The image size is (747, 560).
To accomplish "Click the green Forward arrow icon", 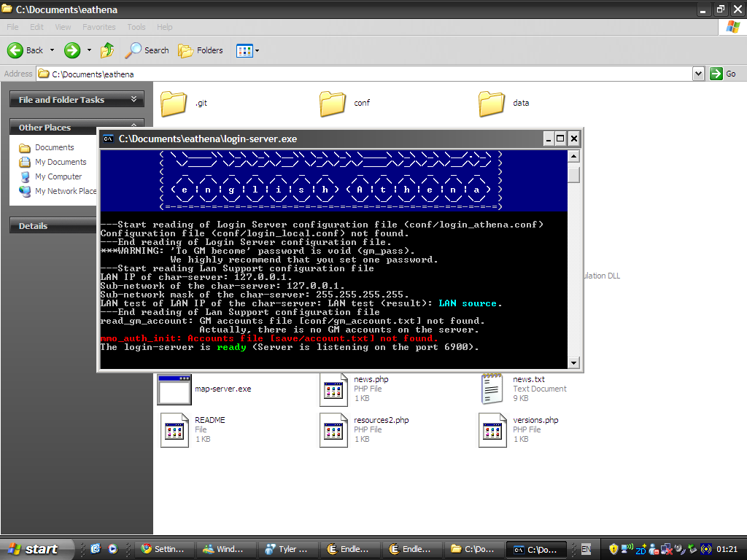I will (71, 50).
